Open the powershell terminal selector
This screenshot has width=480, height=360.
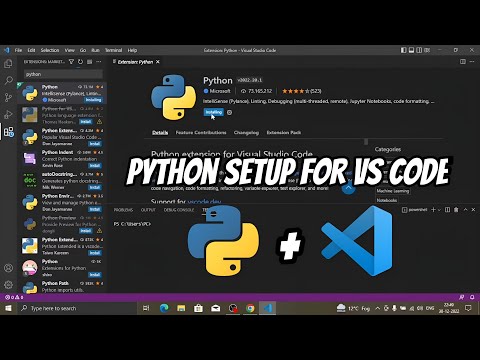[414, 210]
